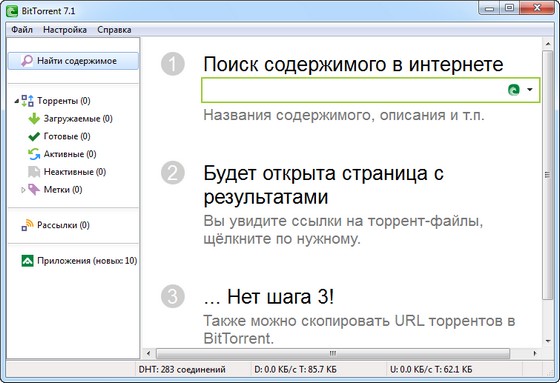Viewport: 560px width, 383px height.
Task: Select Загружаемые (0) category
Action: [78, 119]
